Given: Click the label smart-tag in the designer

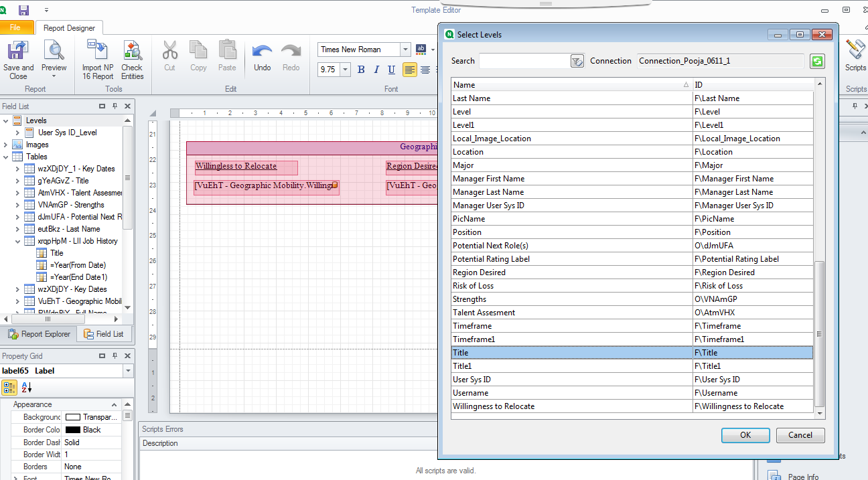Looking at the screenshot, I should click(334, 185).
